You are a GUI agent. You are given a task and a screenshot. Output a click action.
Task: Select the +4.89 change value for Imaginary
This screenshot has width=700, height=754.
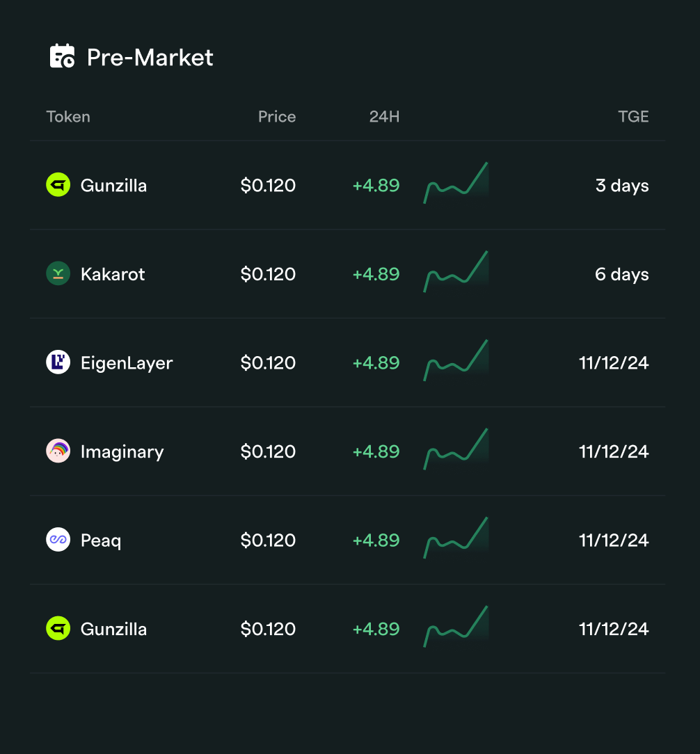[x=376, y=451]
